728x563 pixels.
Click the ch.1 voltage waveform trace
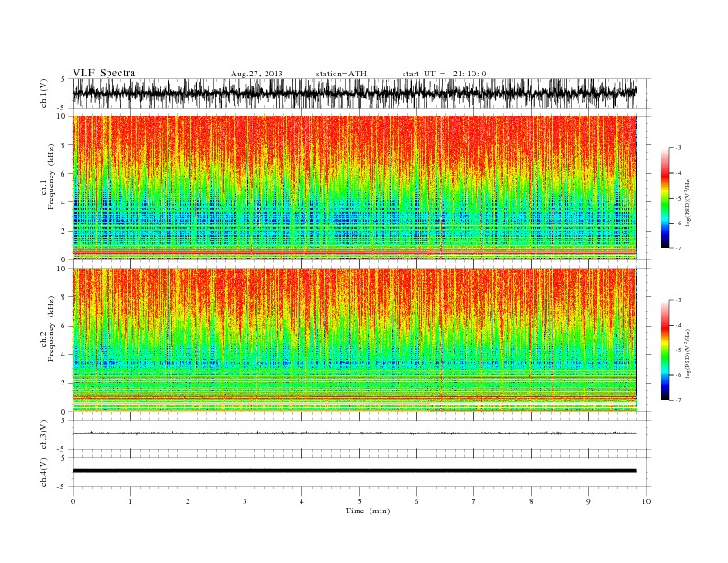355,93
